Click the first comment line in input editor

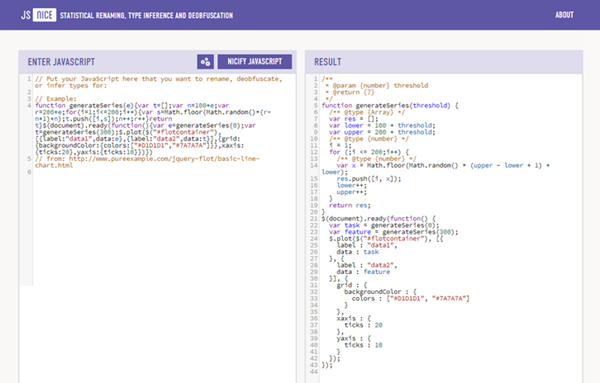click(158, 82)
